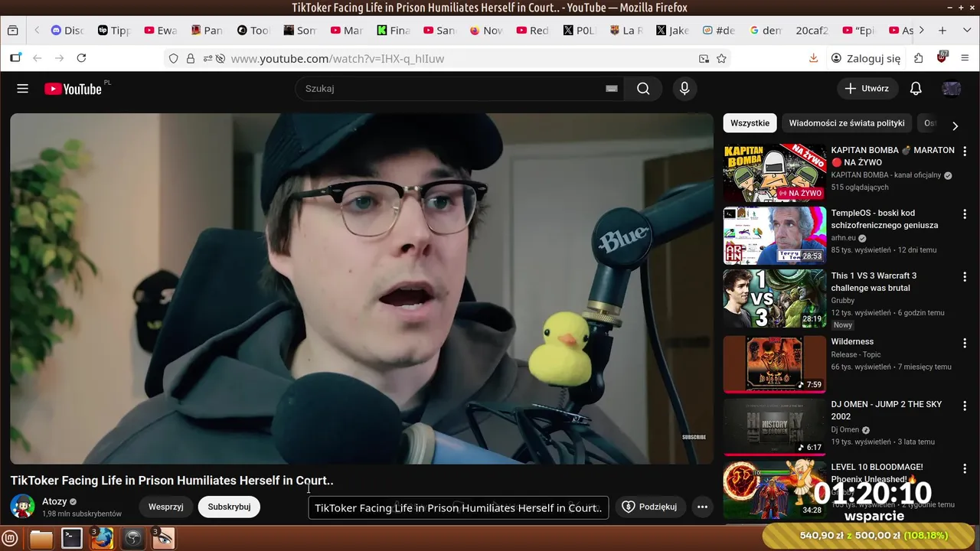
Task: Click the SUBSCRIBE watermark in video
Action: [x=694, y=437]
